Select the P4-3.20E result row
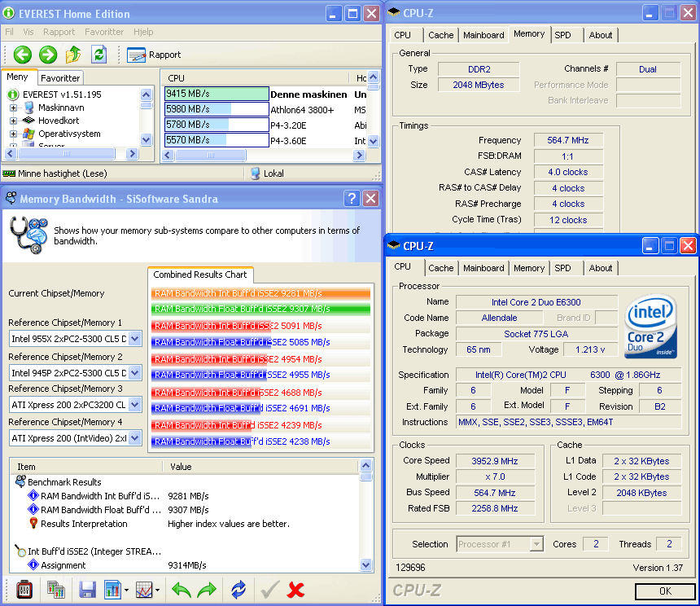This screenshot has width=700, height=606. point(265,125)
